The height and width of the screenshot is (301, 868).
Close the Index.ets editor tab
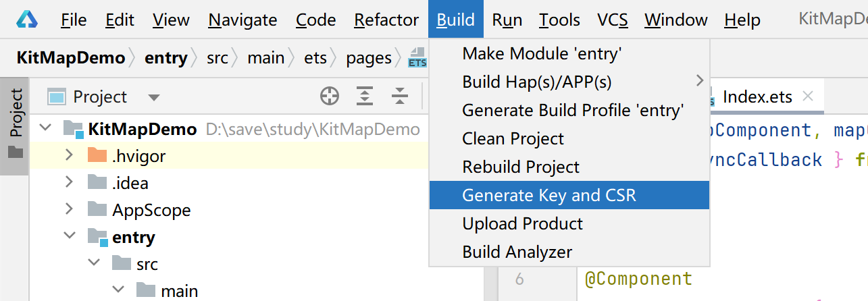pos(807,97)
